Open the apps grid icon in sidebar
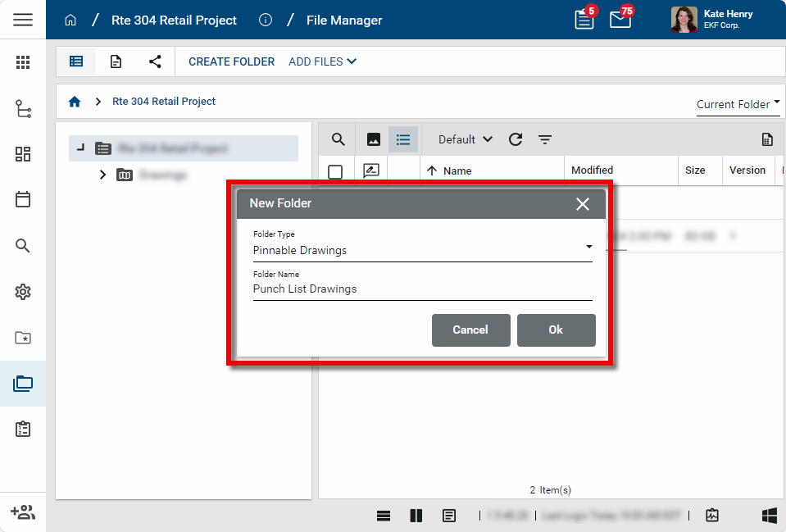 [x=23, y=62]
